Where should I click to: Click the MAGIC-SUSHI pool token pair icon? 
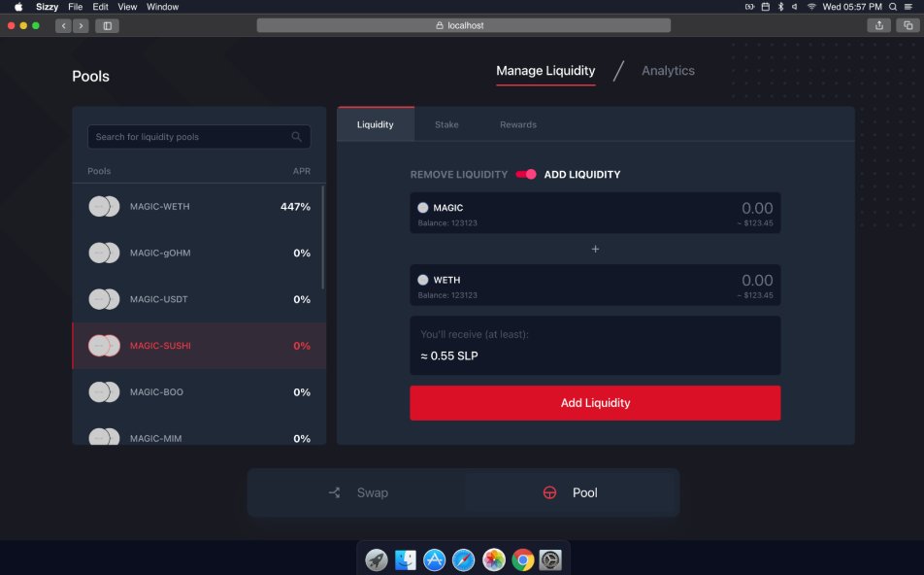click(x=104, y=346)
